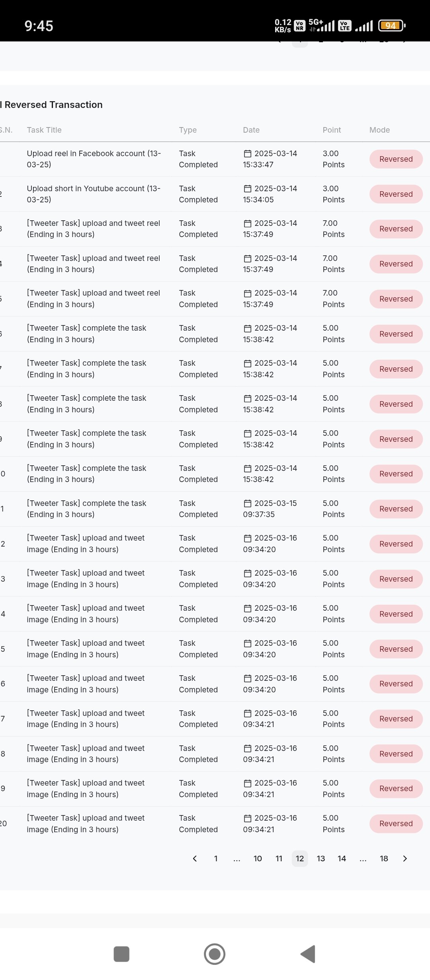Tap Reversed badge on Youtube short row
The height and width of the screenshot is (980, 430).
pyautogui.click(x=396, y=194)
